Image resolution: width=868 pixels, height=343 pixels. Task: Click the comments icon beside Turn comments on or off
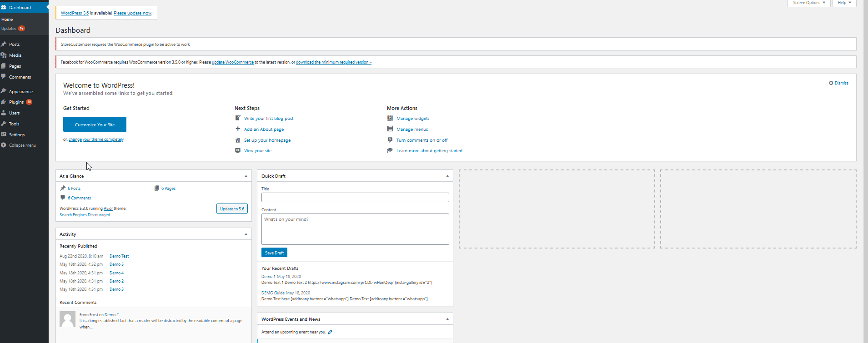tap(390, 140)
